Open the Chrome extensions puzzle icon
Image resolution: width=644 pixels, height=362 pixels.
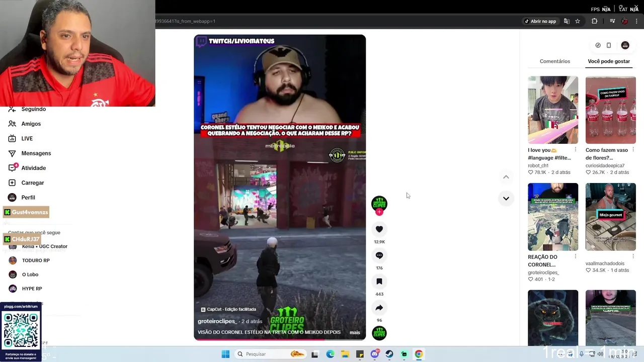point(594,21)
